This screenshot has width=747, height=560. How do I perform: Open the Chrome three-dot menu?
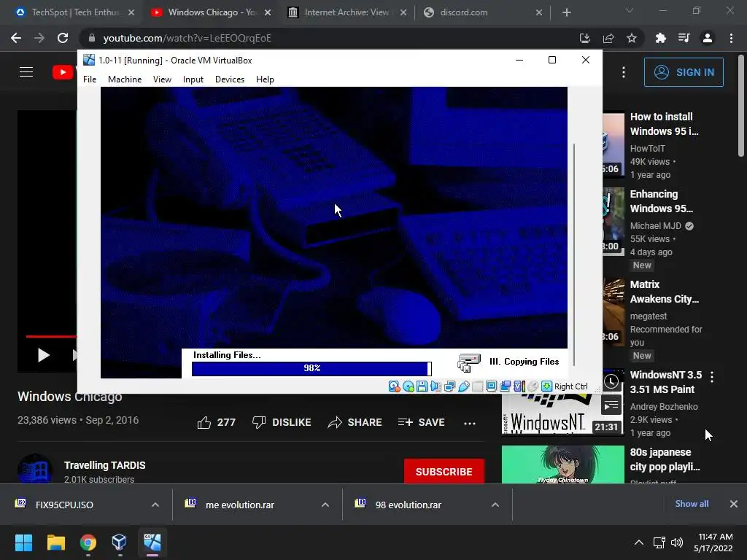[x=731, y=38]
